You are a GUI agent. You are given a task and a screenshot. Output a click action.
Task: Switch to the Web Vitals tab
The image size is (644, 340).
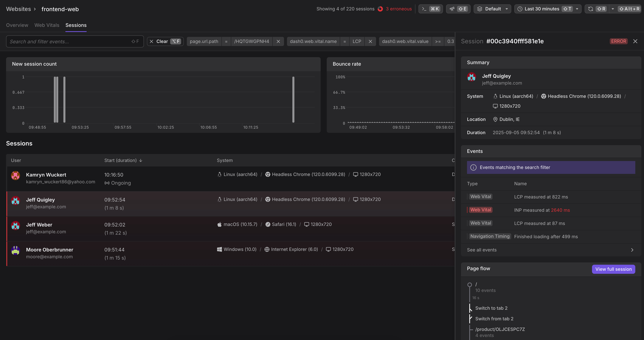click(x=47, y=25)
